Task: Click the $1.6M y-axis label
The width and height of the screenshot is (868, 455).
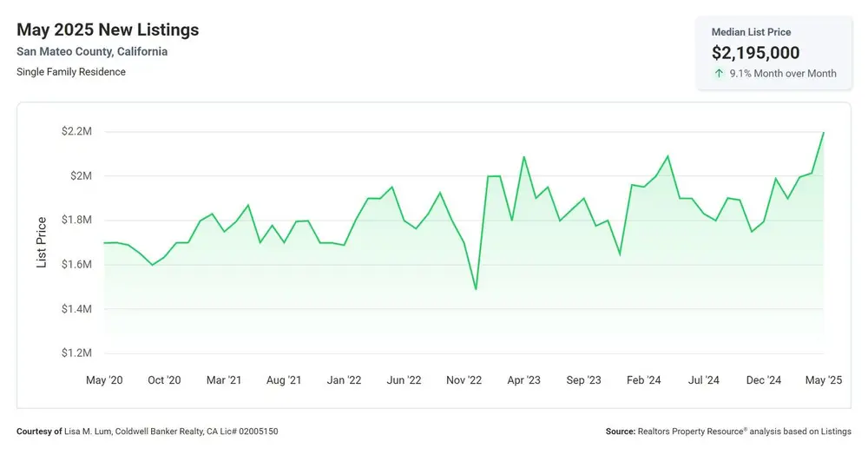Action: coord(76,264)
